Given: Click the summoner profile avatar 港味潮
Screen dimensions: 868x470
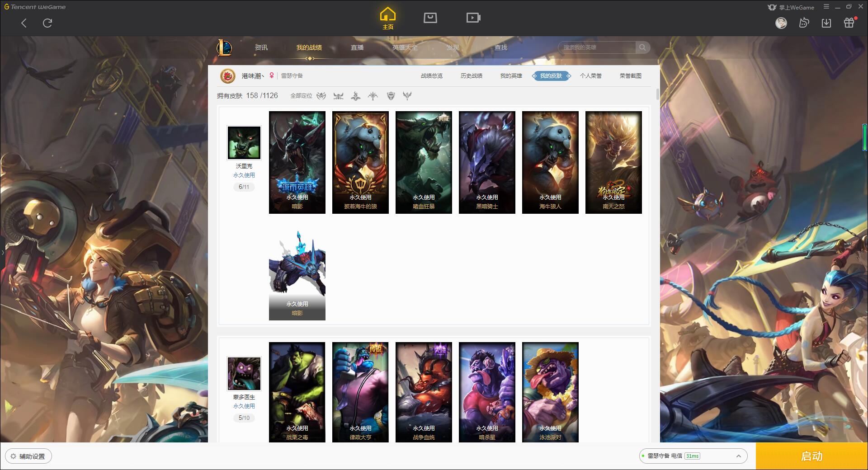Looking at the screenshot, I should click(x=227, y=76).
